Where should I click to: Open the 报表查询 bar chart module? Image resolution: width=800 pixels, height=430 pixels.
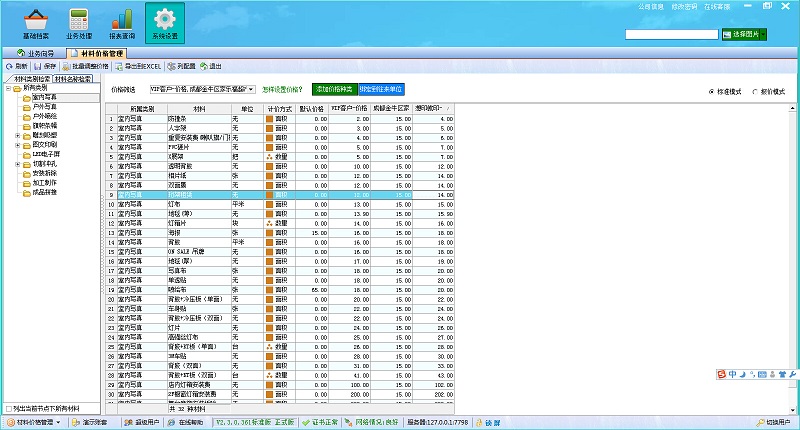(122, 22)
